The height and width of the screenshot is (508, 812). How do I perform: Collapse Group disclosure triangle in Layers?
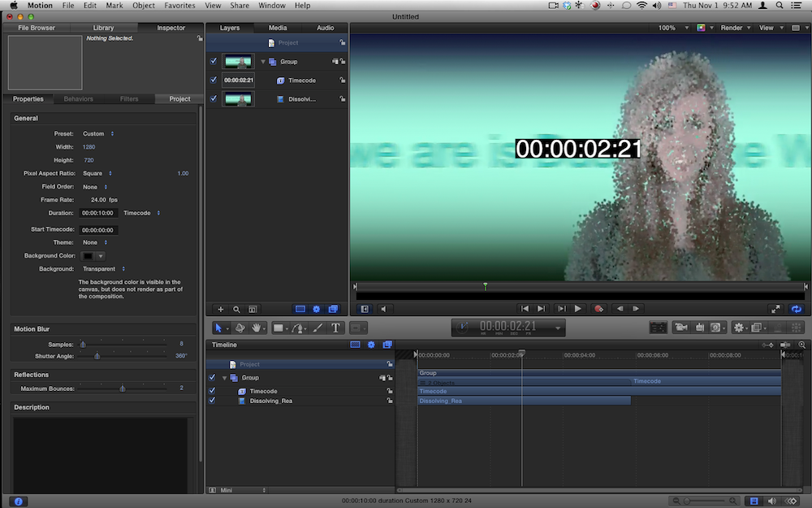[262, 62]
